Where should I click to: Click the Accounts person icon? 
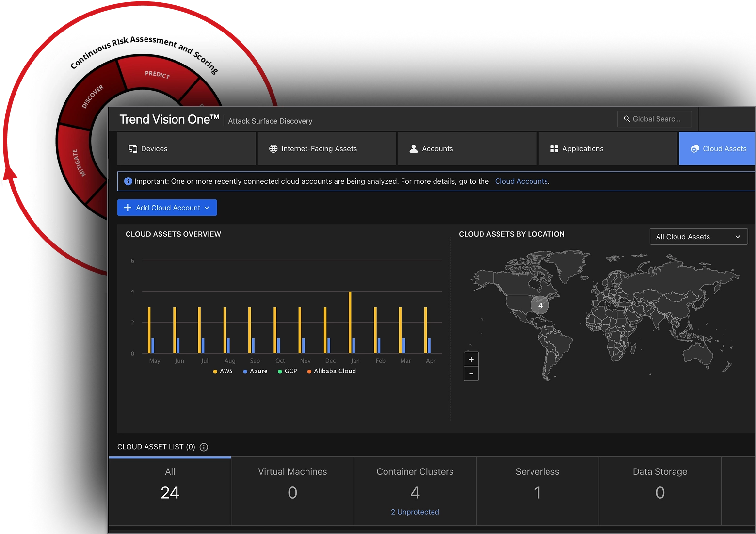click(414, 148)
